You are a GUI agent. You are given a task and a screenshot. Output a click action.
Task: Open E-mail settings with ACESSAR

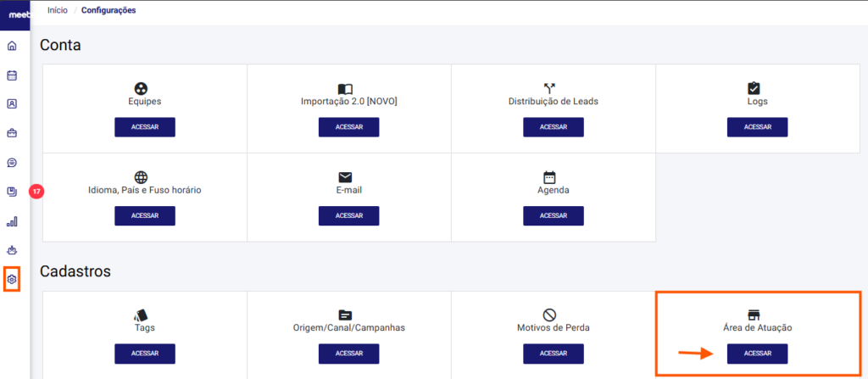[349, 215]
